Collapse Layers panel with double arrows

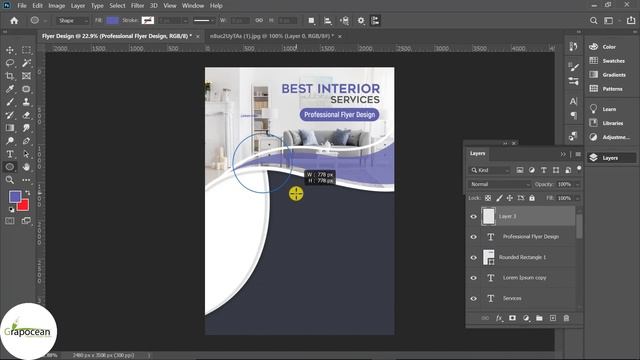(563, 154)
